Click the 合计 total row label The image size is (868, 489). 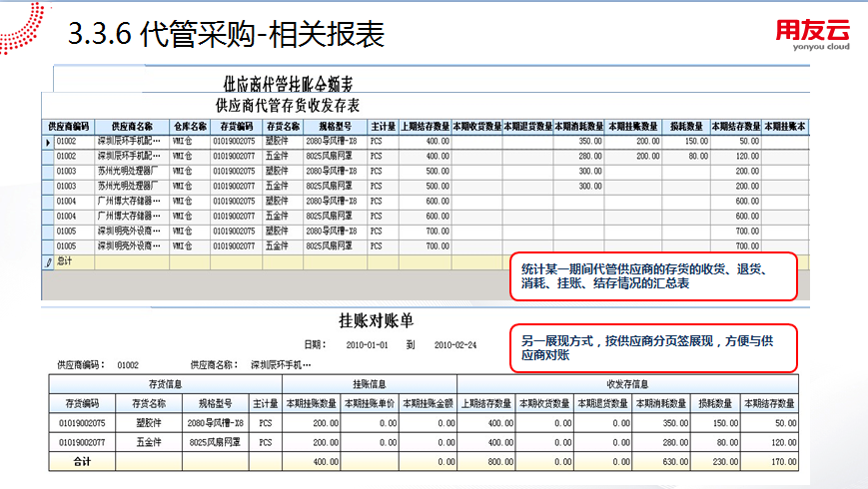click(82, 461)
